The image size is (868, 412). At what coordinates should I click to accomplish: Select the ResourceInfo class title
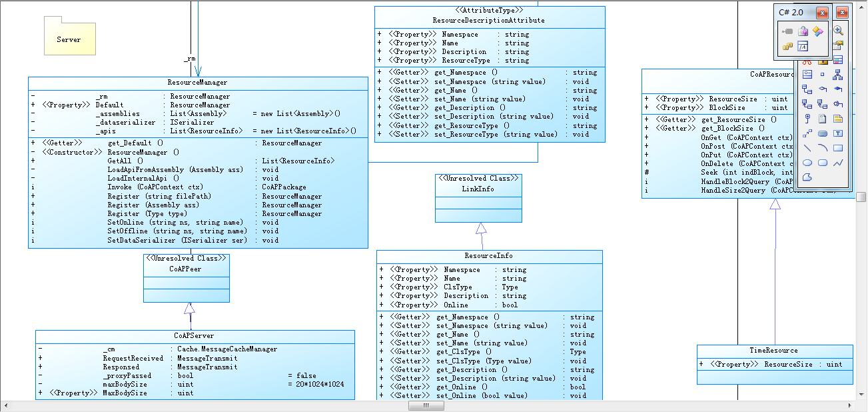click(489, 256)
